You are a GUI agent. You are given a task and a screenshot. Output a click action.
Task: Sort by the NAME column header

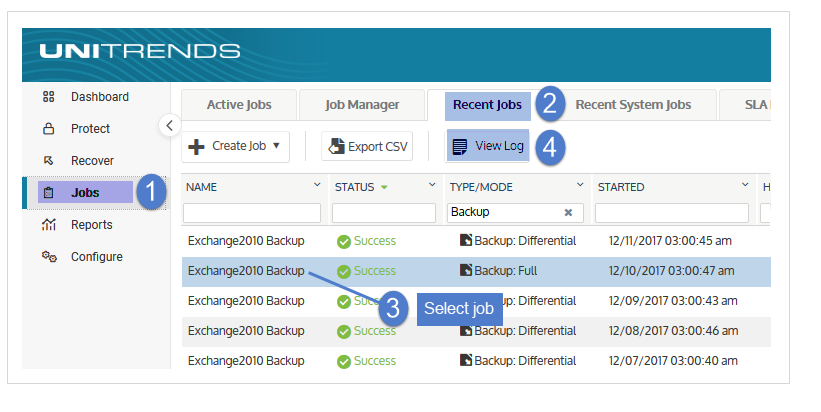201,187
